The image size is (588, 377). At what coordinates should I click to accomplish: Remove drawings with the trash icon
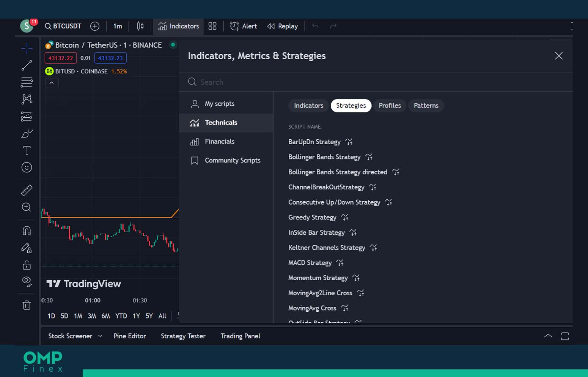point(27,305)
